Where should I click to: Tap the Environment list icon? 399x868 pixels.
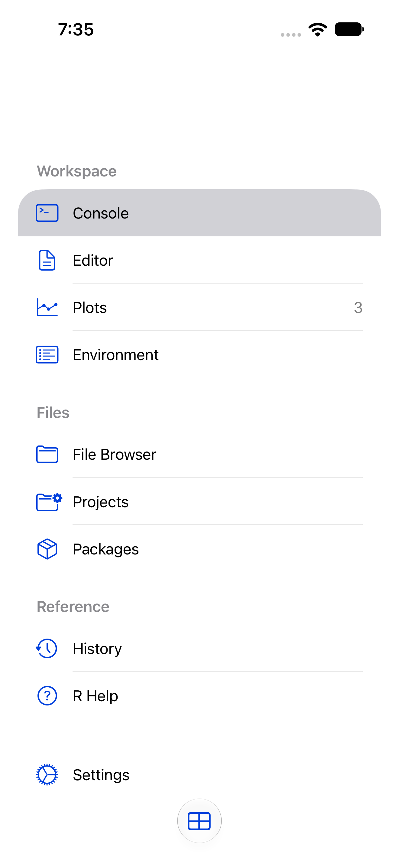[47, 354]
